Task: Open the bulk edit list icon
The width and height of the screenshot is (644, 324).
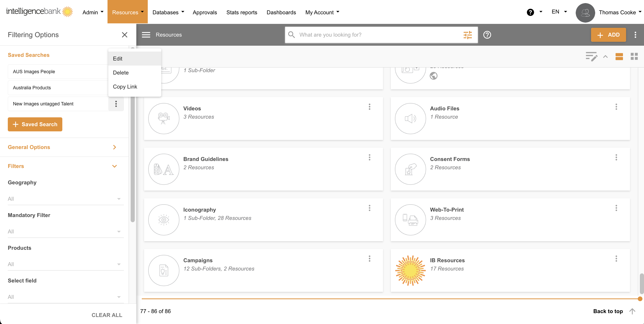Action: click(x=591, y=56)
